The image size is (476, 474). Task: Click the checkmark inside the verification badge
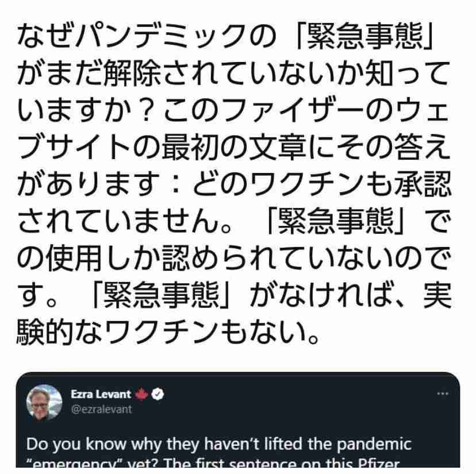(157, 393)
